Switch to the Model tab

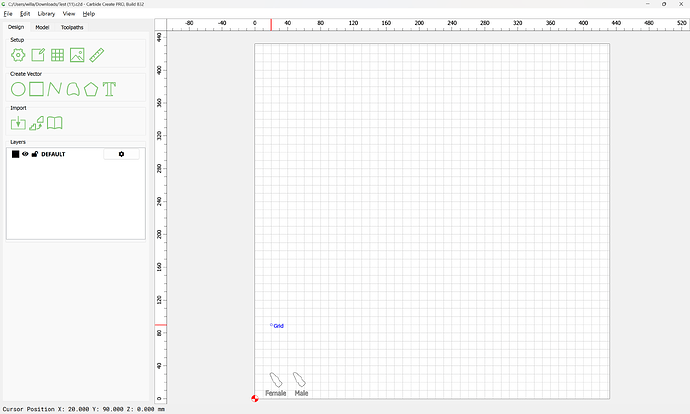[x=42, y=27]
